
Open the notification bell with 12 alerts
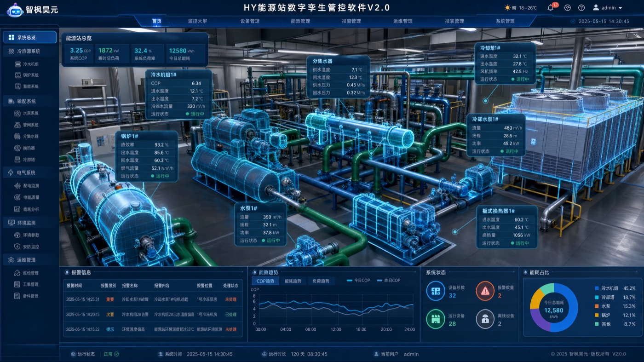click(x=551, y=8)
